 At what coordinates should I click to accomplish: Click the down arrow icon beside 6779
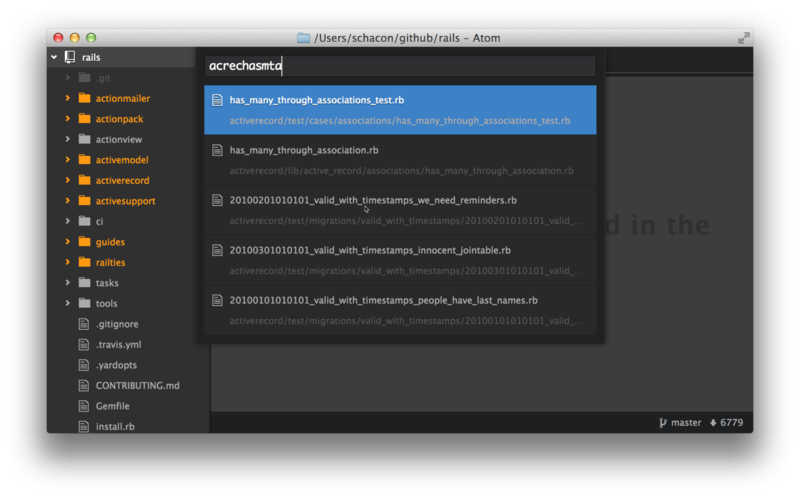pyautogui.click(x=713, y=423)
